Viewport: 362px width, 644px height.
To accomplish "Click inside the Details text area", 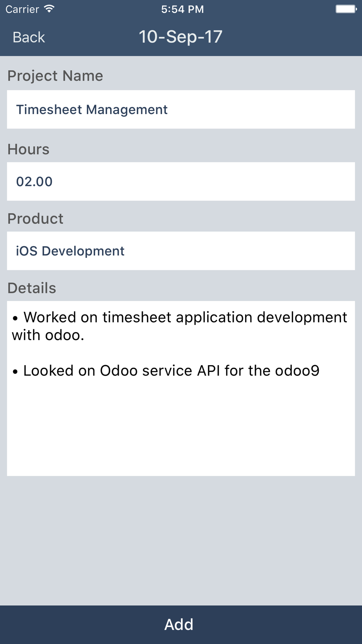I will tap(181, 388).
